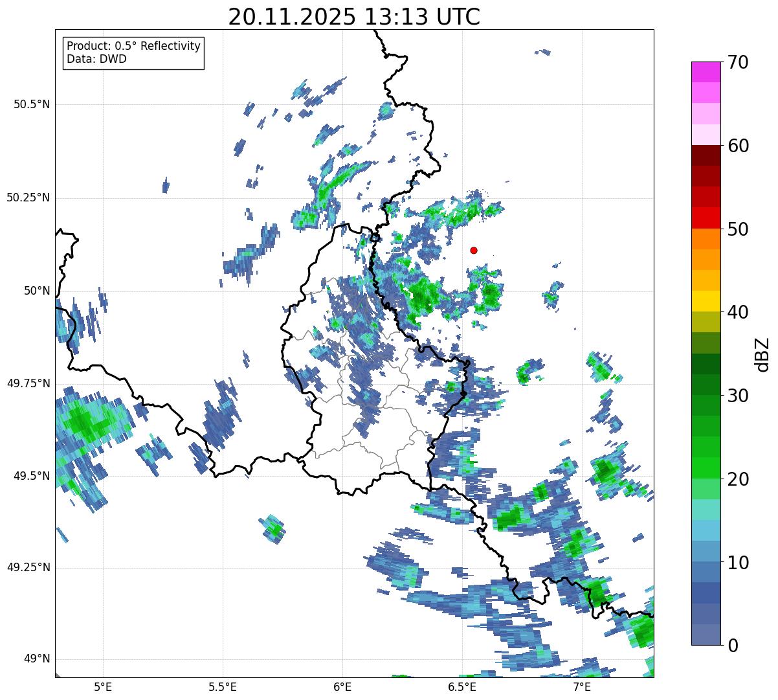The width and height of the screenshot is (778, 700).
Task: Click the cyan colorbar segment near 15
Action: pyautogui.click(x=706, y=510)
